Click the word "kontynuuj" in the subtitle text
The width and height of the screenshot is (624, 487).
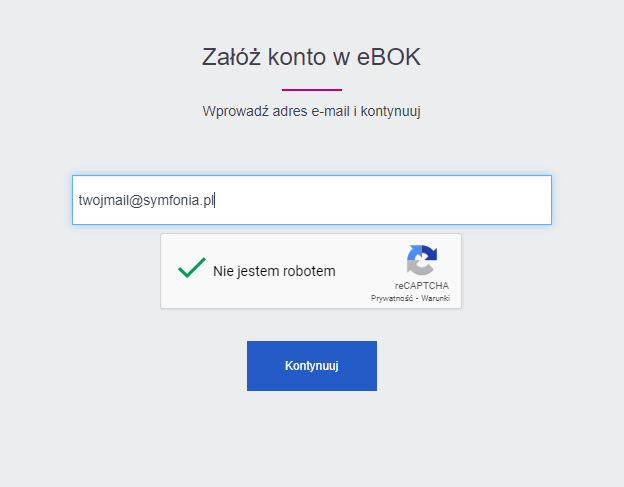point(391,111)
